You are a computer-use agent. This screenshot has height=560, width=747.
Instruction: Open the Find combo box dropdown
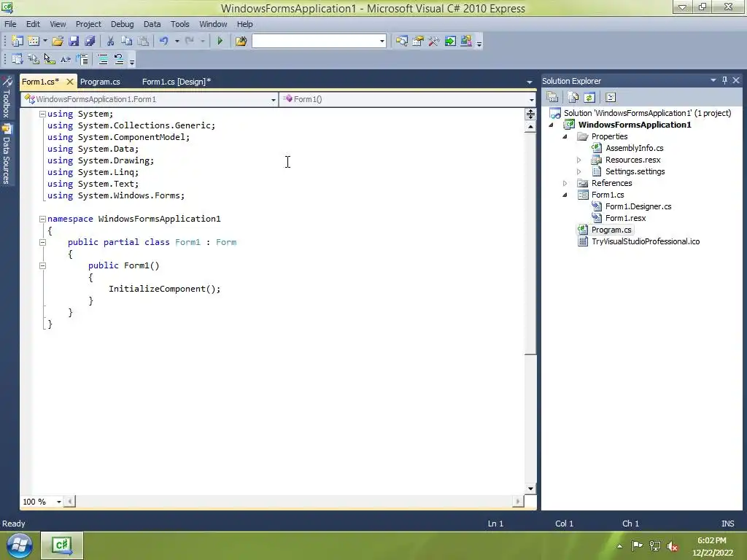click(x=382, y=42)
